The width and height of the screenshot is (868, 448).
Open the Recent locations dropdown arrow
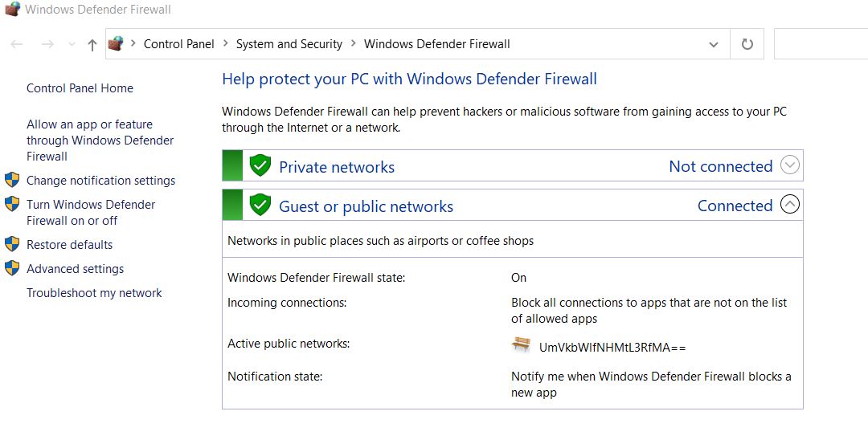pos(72,44)
